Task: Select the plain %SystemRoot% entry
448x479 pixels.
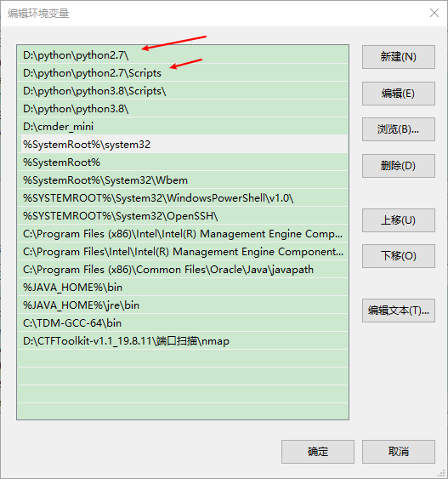Action: pyautogui.click(x=183, y=163)
